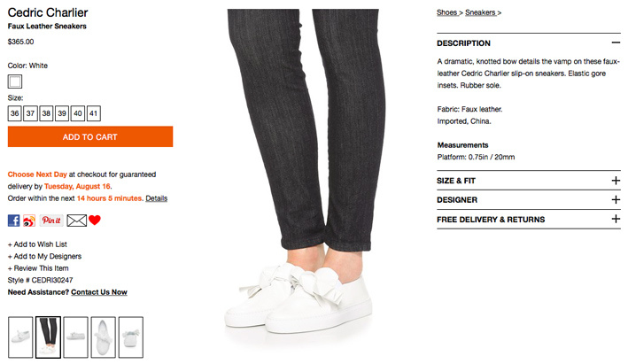Select size 38
628x364 pixels.
(46, 113)
